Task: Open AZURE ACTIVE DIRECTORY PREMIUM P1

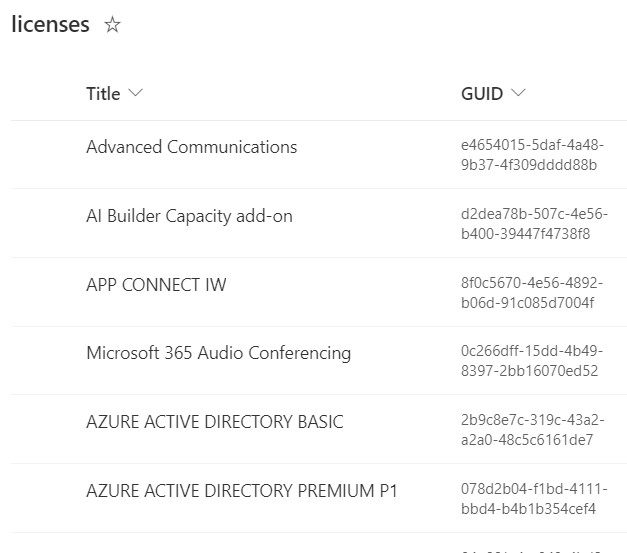Action: 241,490
